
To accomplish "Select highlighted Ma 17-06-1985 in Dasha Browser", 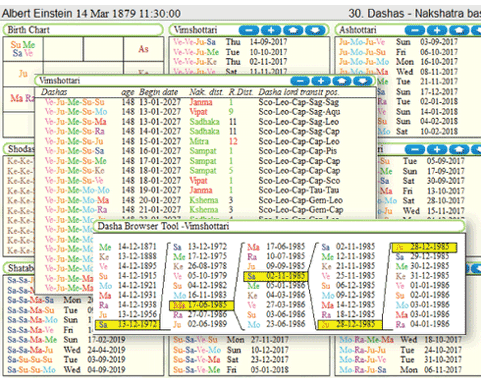I will coord(202,305).
